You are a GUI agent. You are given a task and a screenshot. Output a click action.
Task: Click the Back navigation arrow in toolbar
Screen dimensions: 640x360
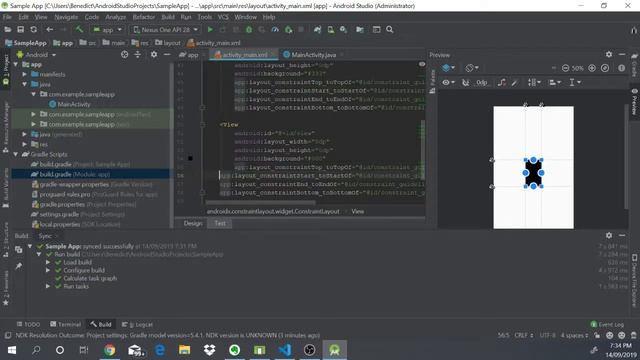[49, 29]
